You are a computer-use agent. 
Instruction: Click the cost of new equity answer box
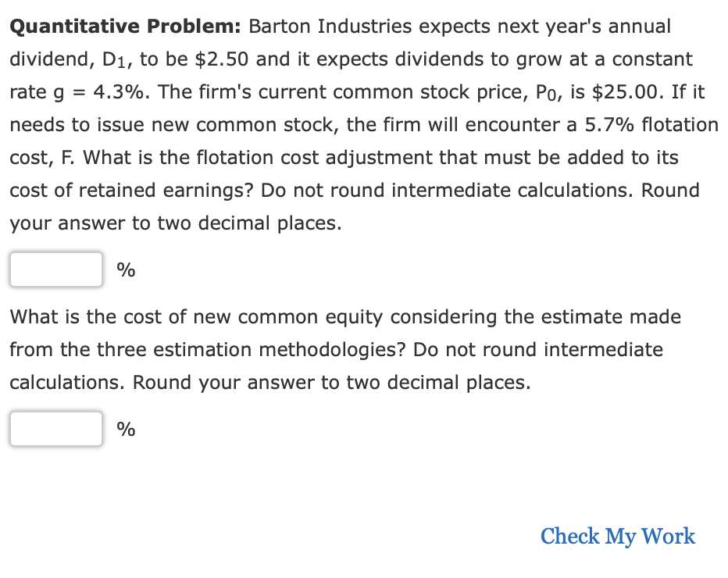pyautogui.click(x=55, y=428)
